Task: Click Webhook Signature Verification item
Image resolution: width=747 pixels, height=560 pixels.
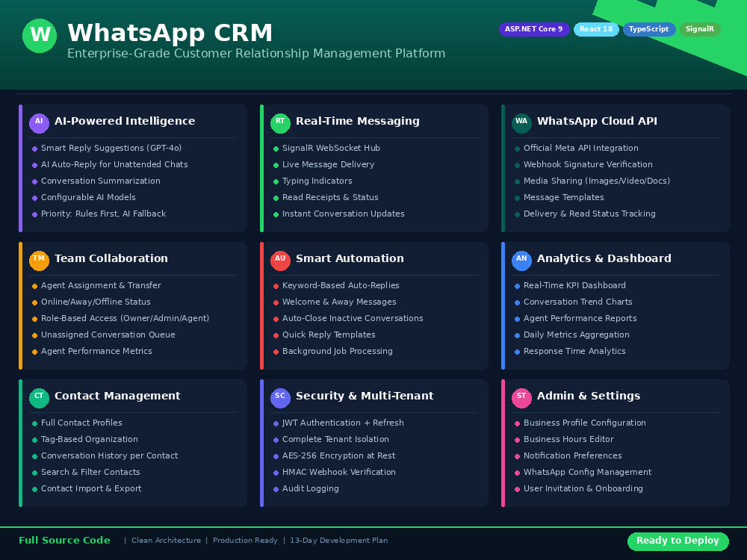Action: coord(588,164)
